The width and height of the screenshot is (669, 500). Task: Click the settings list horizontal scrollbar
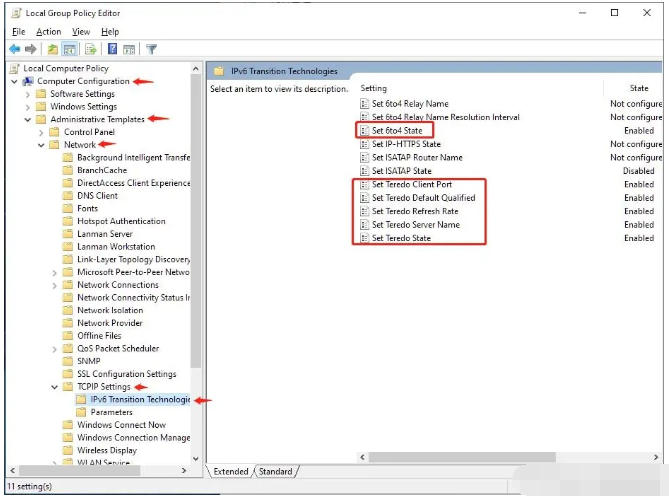[x=462, y=457]
